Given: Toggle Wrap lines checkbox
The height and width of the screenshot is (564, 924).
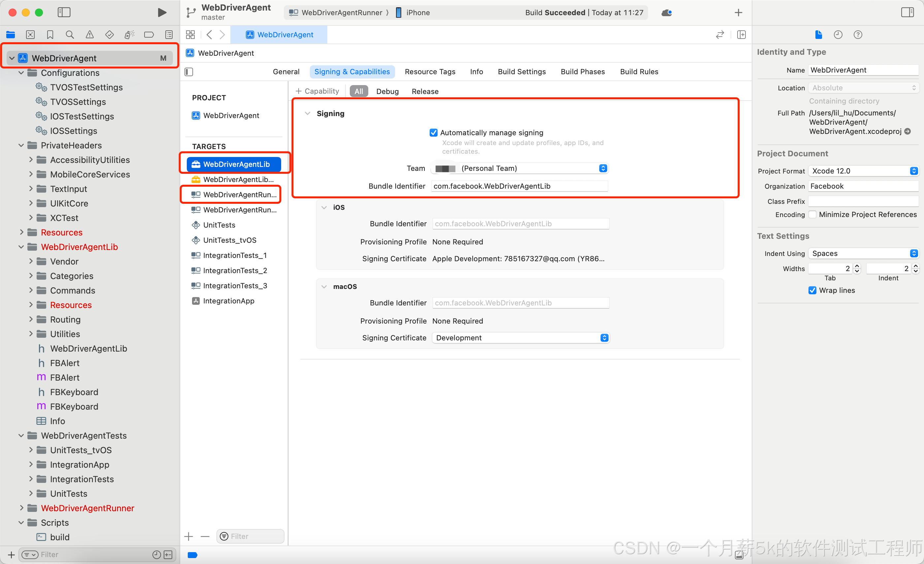Looking at the screenshot, I should [812, 291].
